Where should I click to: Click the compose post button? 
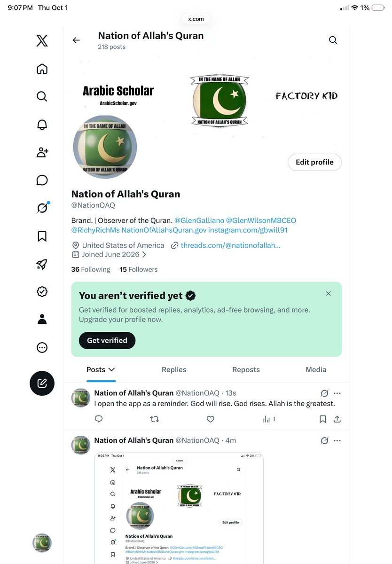coord(42,383)
